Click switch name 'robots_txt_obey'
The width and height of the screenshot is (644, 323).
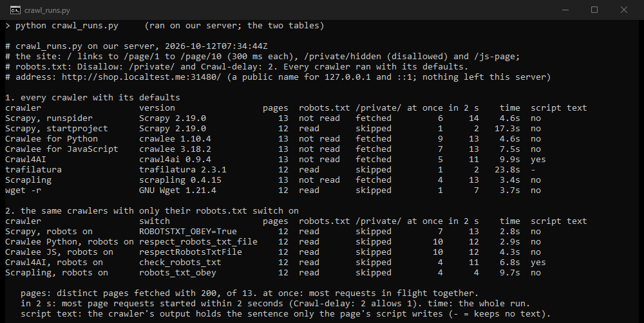coord(178,273)
